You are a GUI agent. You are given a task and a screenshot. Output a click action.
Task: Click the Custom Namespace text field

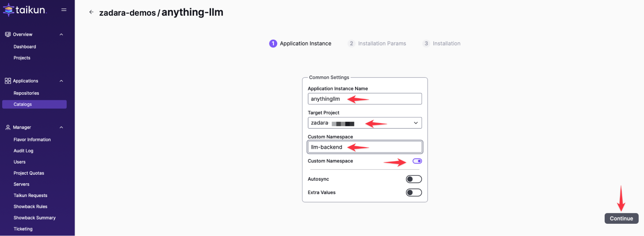(365, 147)
